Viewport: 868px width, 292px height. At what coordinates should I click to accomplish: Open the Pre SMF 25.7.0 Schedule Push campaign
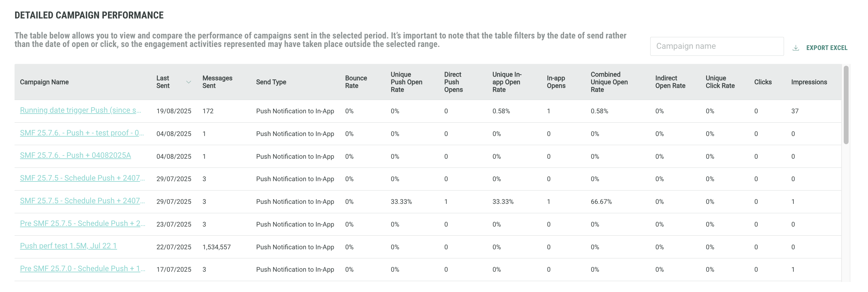[x=82, y=269]
